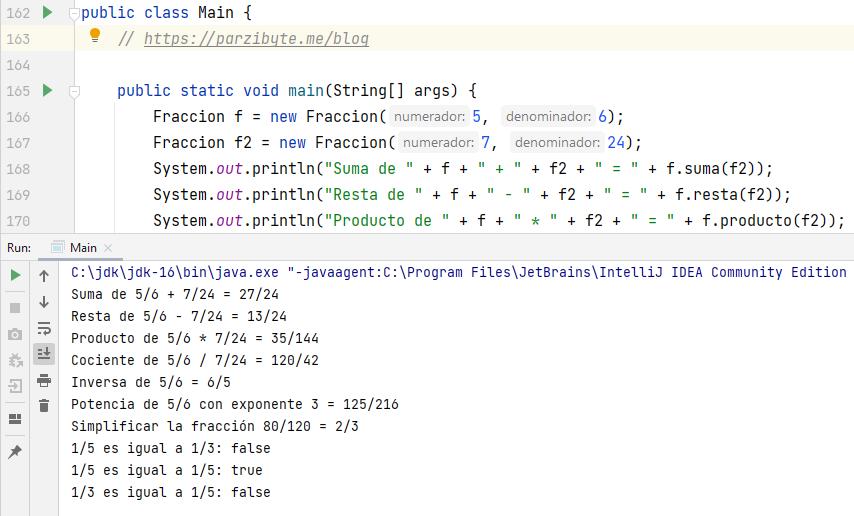Image resolution: width=854 pixels, height=516 pixels.
Task: Clear console output with the trash icon
Action: click(x=44, y=405)
